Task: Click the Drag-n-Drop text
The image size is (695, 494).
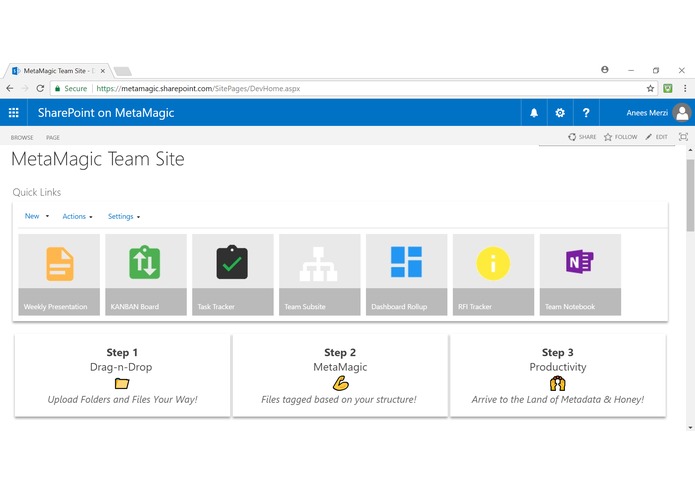Action: (121, 367)
